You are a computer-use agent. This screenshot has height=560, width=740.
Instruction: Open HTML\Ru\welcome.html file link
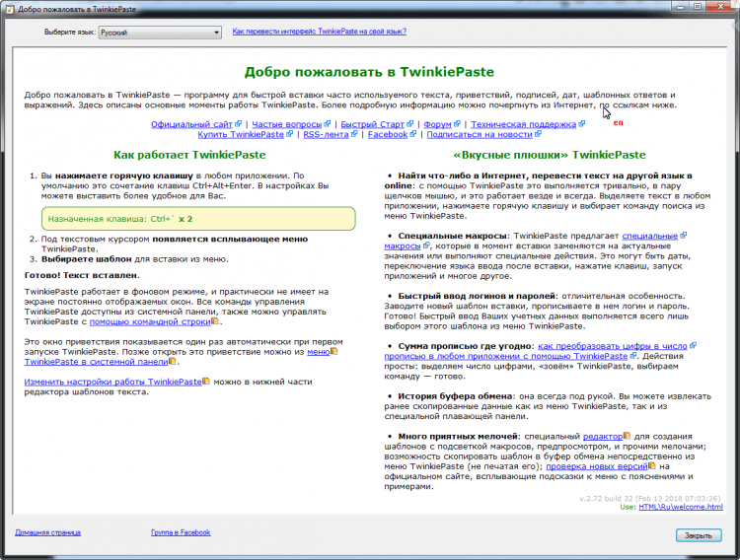tap(681, 507)
